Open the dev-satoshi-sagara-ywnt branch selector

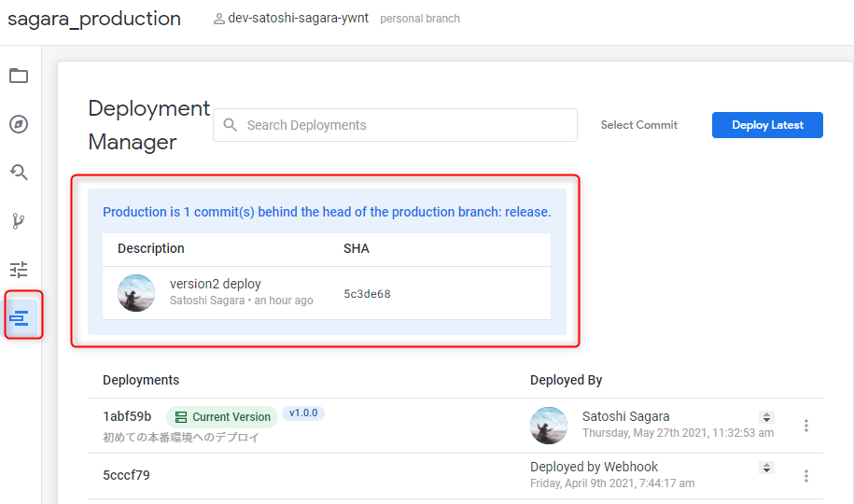tap(298, 19)
